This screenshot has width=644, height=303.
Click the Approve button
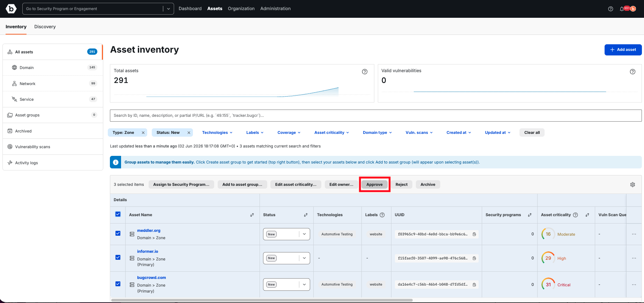pyautogui.click(x=374, y=184)
